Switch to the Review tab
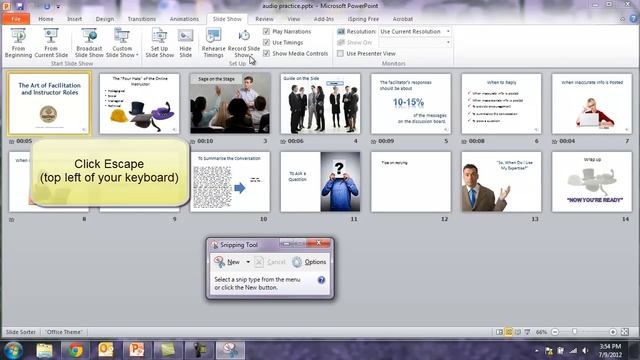 (x=264, y=19)
